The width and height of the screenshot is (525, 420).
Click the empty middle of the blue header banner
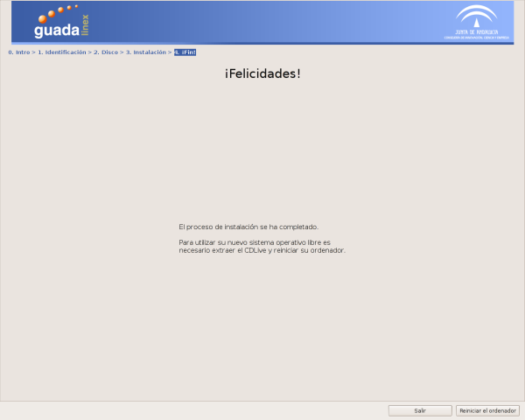[x=262, y=23]
